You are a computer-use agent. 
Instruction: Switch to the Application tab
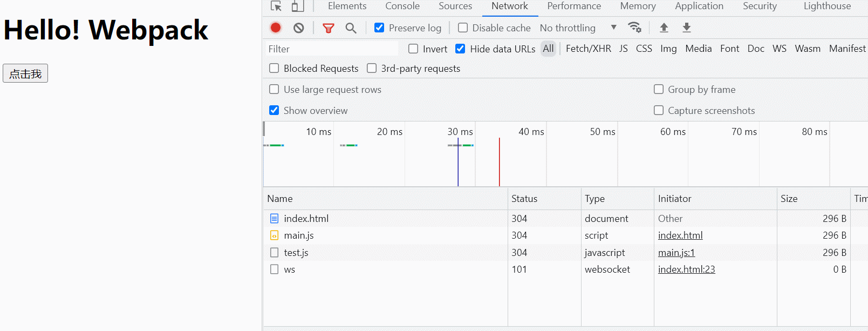(699, 6)
